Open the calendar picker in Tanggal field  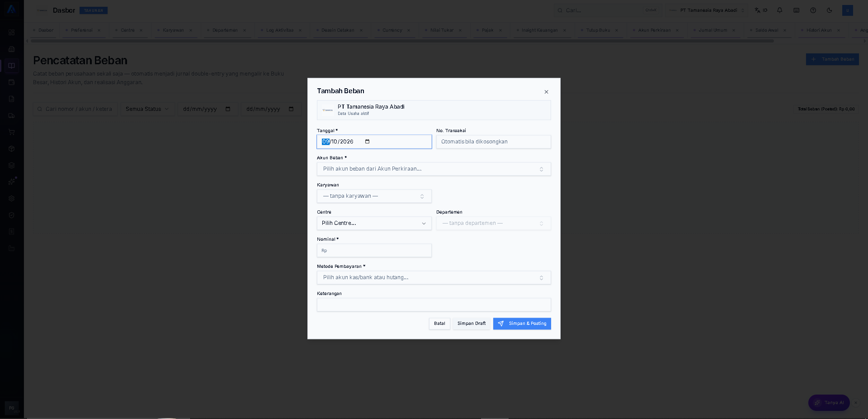[367, 142]
